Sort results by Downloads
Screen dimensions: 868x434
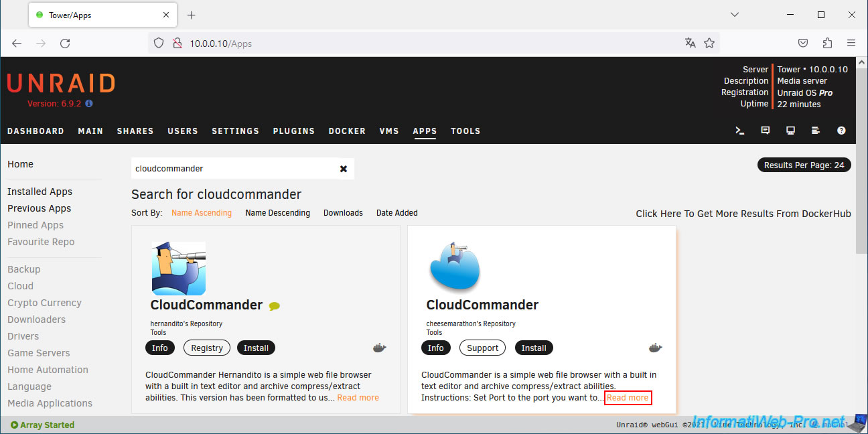coord(343,213)
